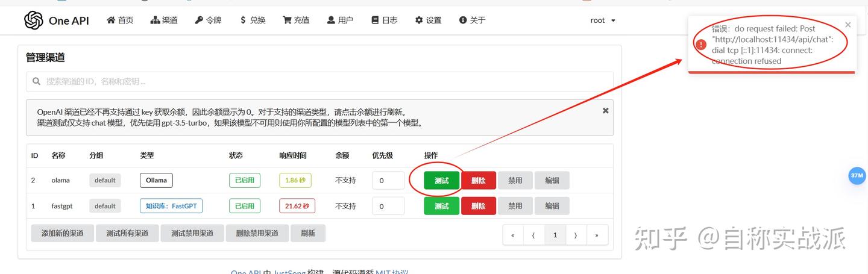Click the red error exclamation icon
Image resolution: width=868 pixels, height=274 pixels.
click(701, 45)
